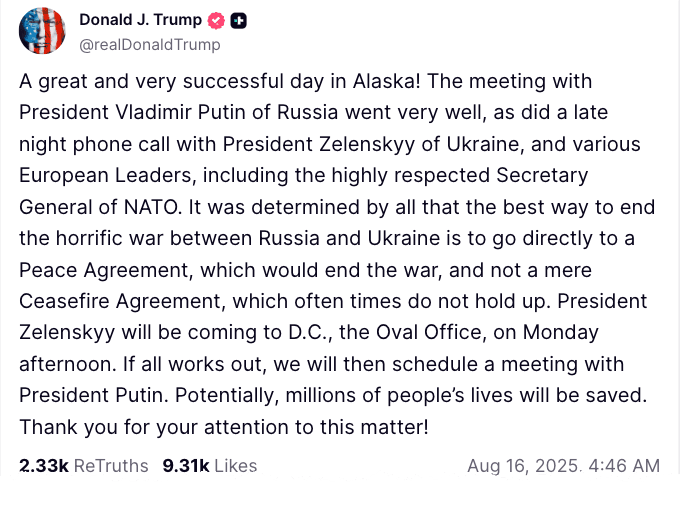Click the Aug 16, 2025 timestamp

[x=563, y=466]
